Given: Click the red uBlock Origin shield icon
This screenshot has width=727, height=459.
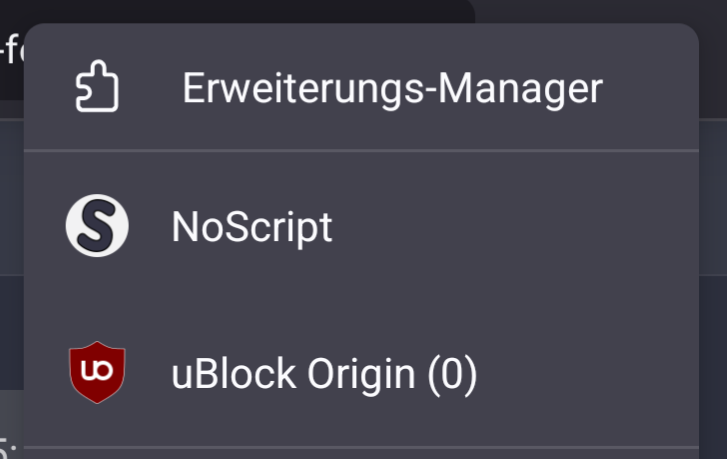Looking at the screenshot, I should pos(97,373).
